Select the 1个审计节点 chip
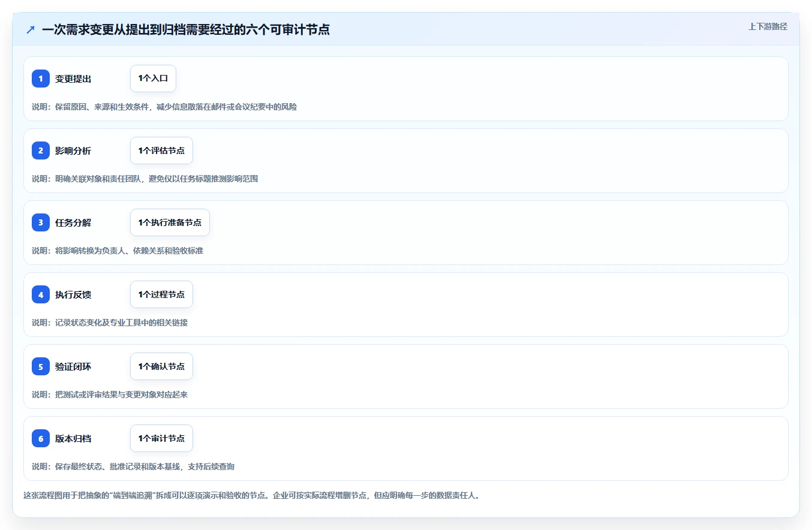 (x=161, y=438)
